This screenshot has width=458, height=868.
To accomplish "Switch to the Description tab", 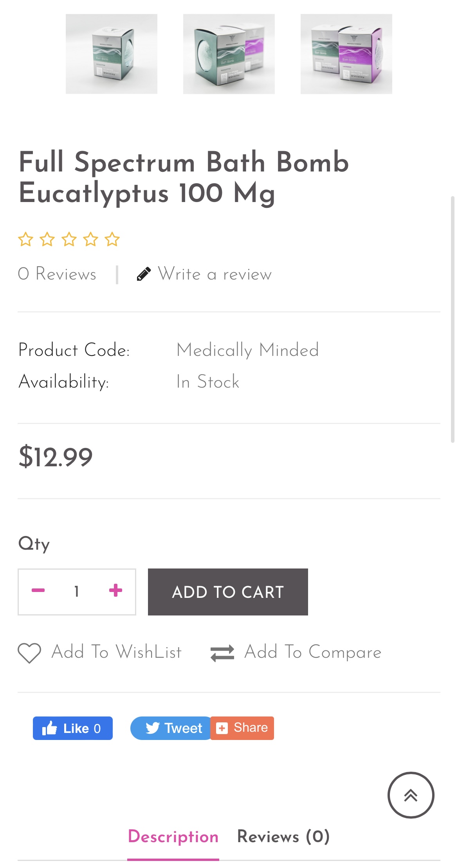I will (x=173, y=837).
